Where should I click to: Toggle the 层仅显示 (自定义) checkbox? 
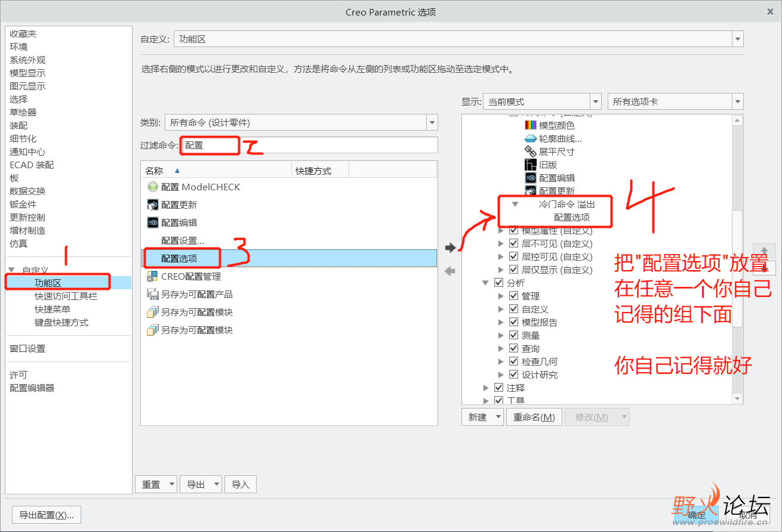[x=513, y=270]
